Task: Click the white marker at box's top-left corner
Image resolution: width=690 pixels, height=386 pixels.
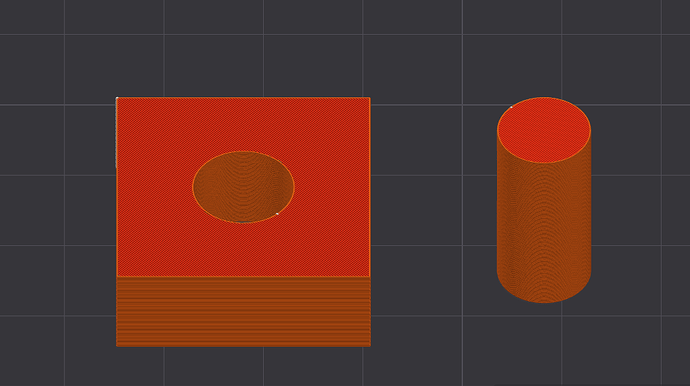Action: [117, 98]
